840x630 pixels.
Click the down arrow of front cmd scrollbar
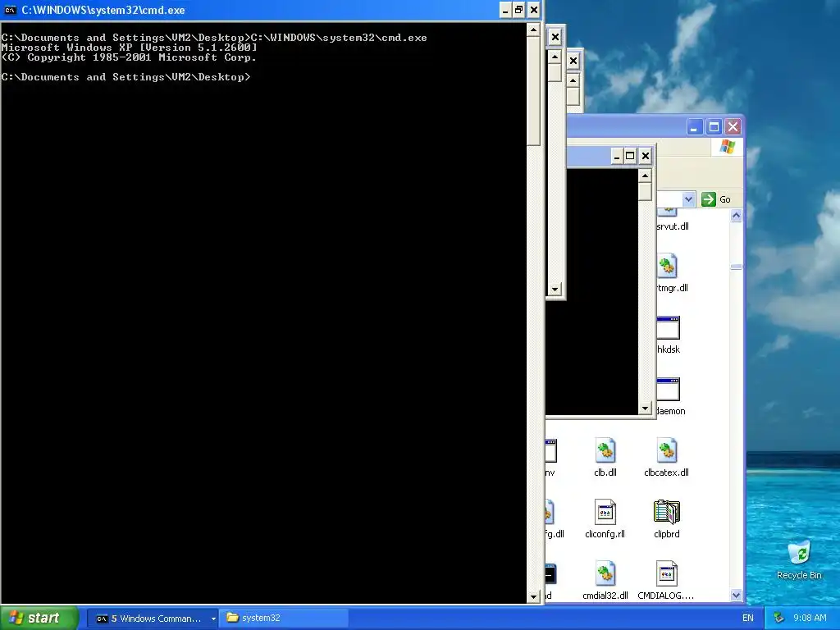pos(533,596)
